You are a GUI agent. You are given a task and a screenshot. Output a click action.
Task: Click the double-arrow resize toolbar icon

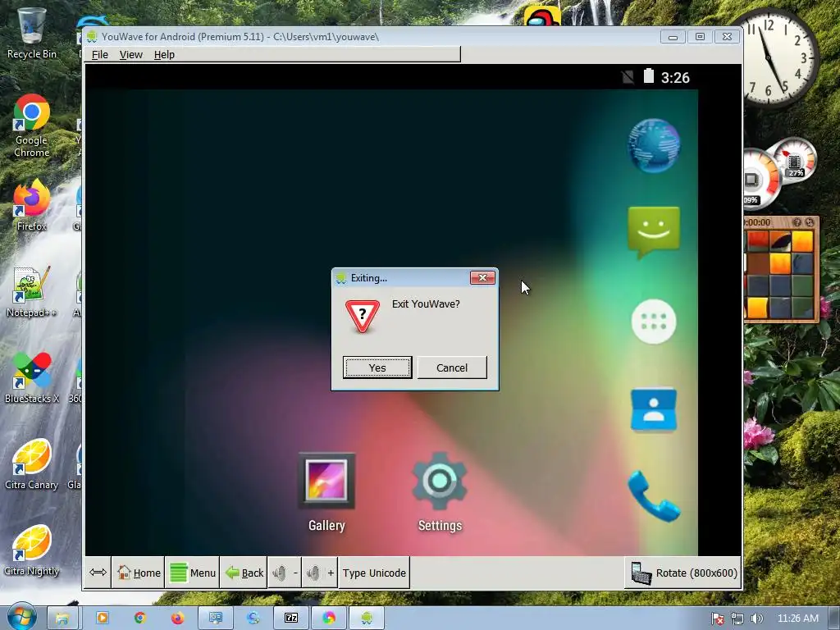[x=98, y=573]
